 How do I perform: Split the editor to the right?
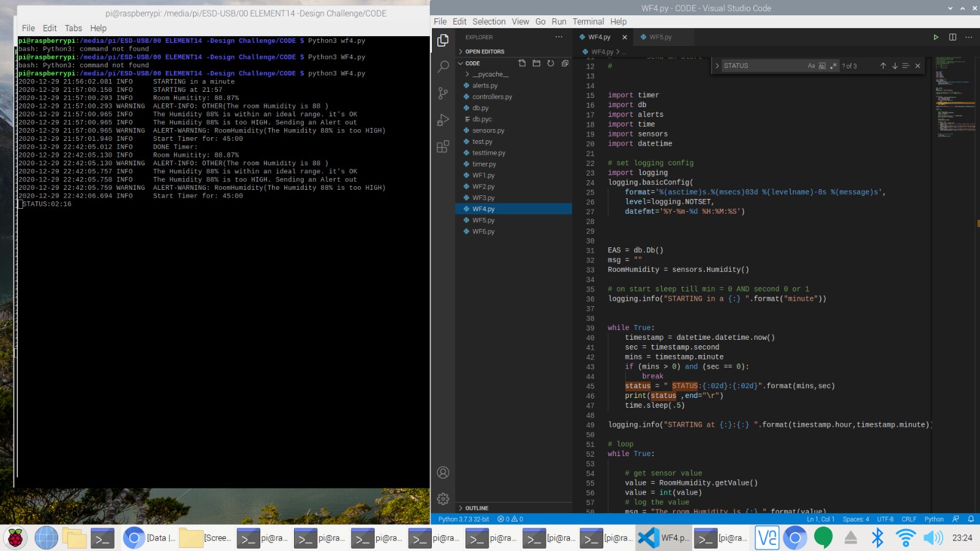point(952,37)
